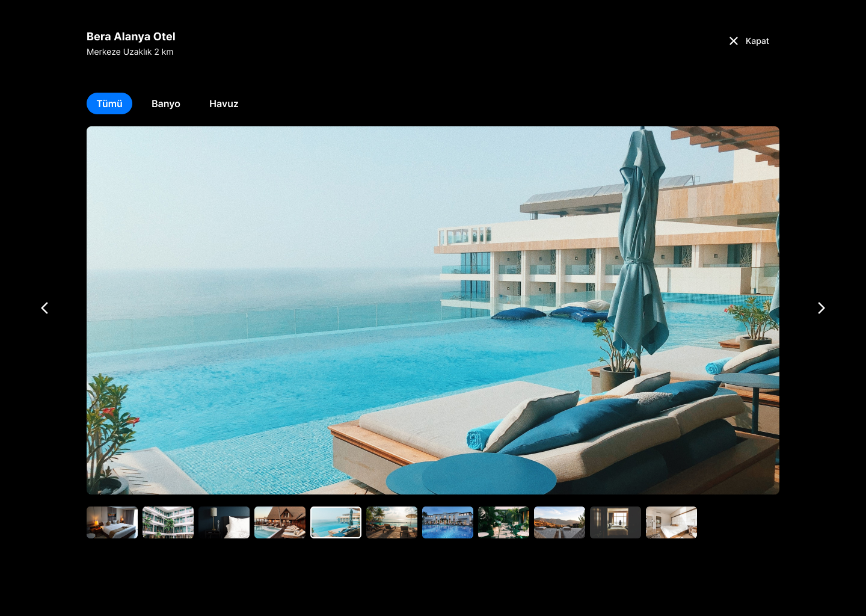The height and width of the screenshot is (616, 866).
Task: Click the X close icon beside Kapat
Action: (x=734, y=41)
